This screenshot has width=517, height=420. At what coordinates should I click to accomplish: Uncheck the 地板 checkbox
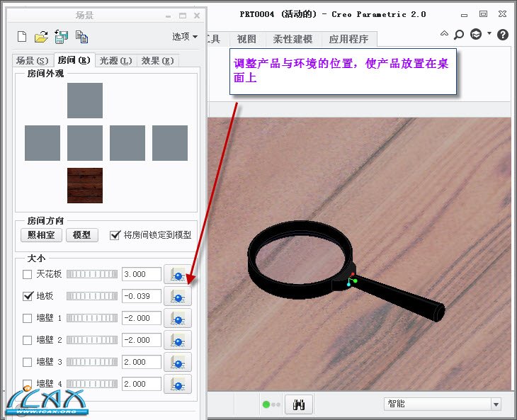[28, 296]
